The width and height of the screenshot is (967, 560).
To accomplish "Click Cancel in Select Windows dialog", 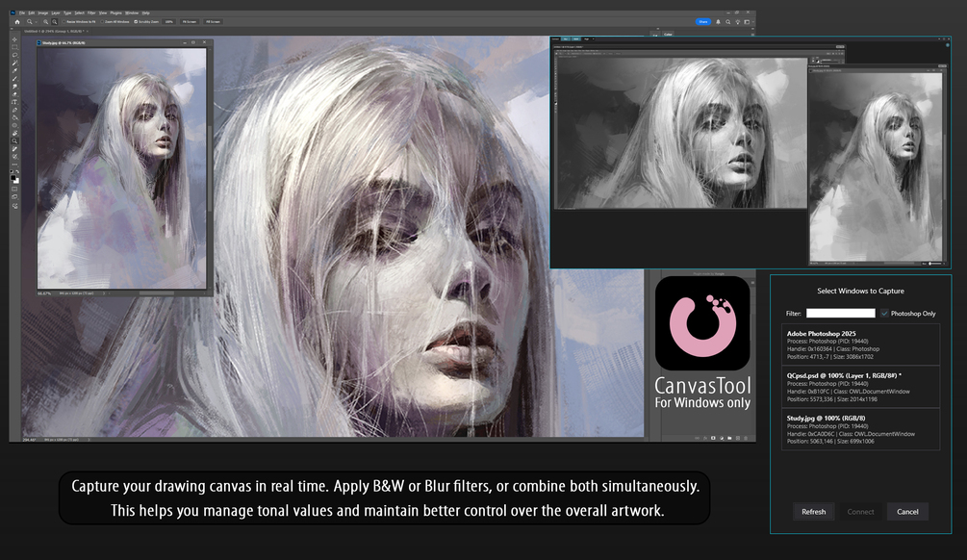I will pos(907,511).
